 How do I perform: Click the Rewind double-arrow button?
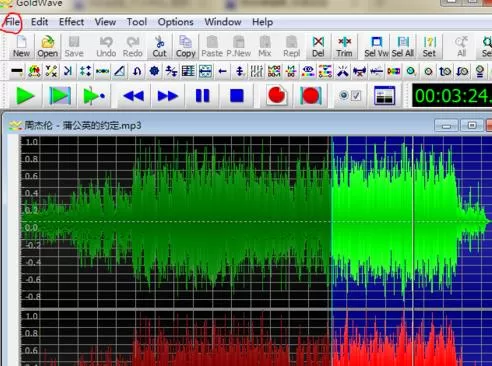tap(134, 96)
